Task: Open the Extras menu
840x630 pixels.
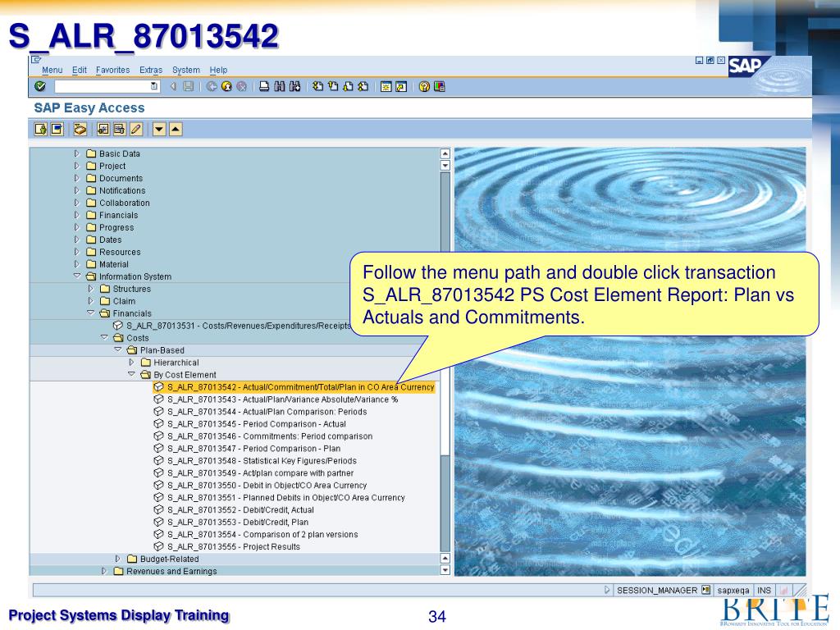Action: (x=151, y=71)
